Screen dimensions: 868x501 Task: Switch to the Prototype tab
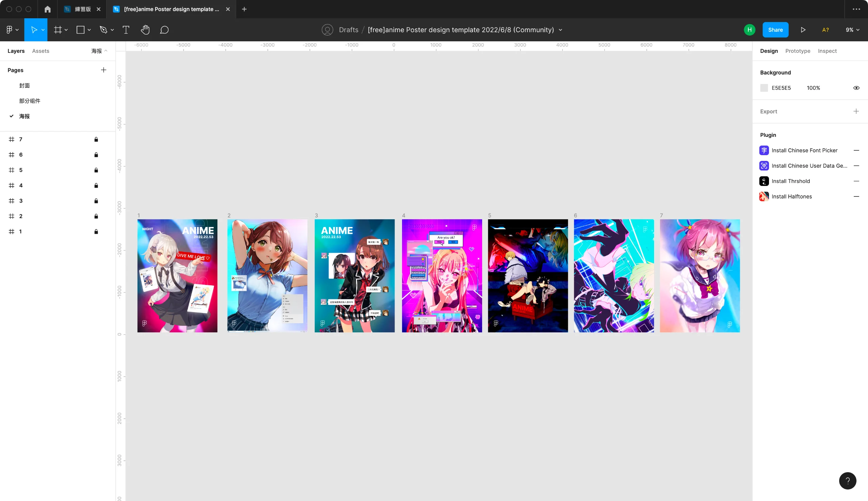coord(797,51)
